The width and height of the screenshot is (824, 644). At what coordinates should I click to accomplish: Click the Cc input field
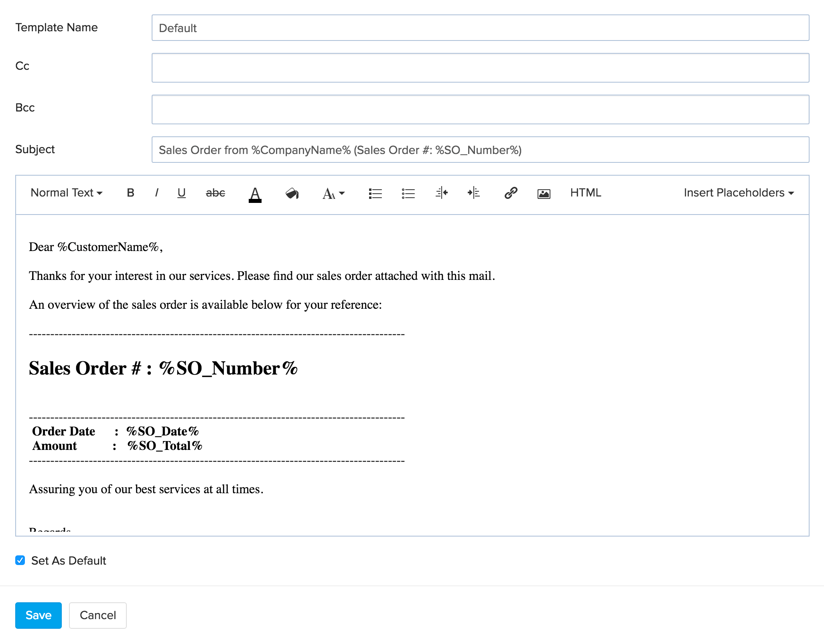479,66
